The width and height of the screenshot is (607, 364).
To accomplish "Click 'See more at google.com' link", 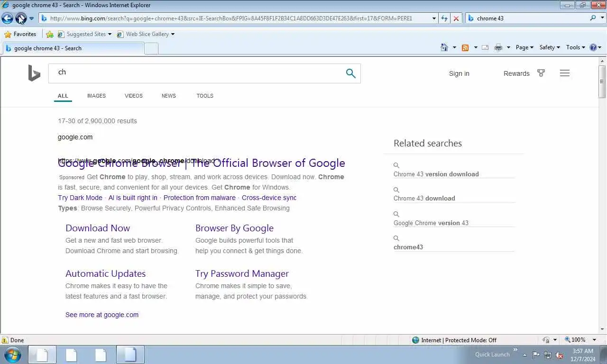I will (102, 315).
